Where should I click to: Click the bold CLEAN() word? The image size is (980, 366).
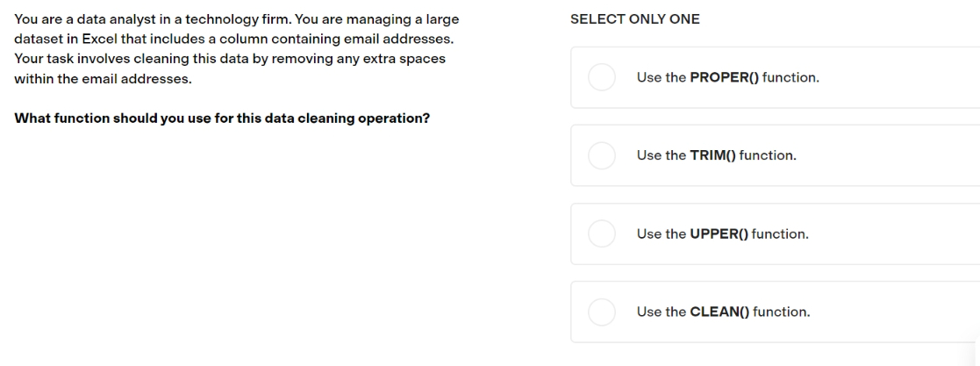pos(719,312)
